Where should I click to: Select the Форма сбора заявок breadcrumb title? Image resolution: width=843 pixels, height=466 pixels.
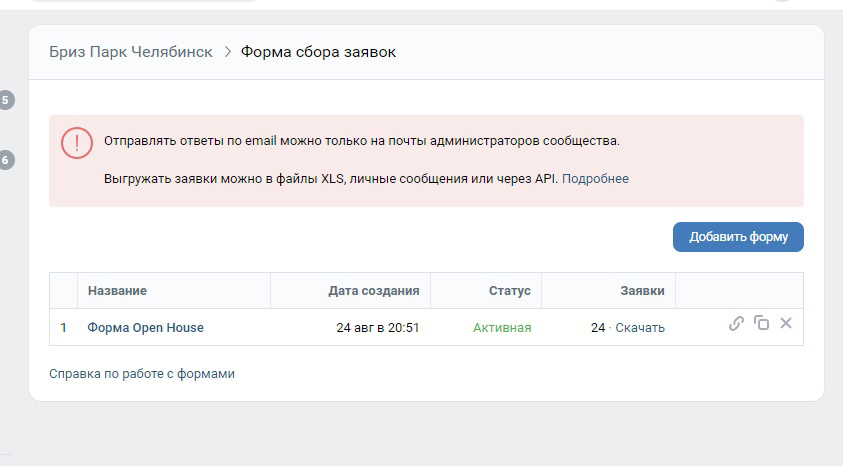coord(318,52)
